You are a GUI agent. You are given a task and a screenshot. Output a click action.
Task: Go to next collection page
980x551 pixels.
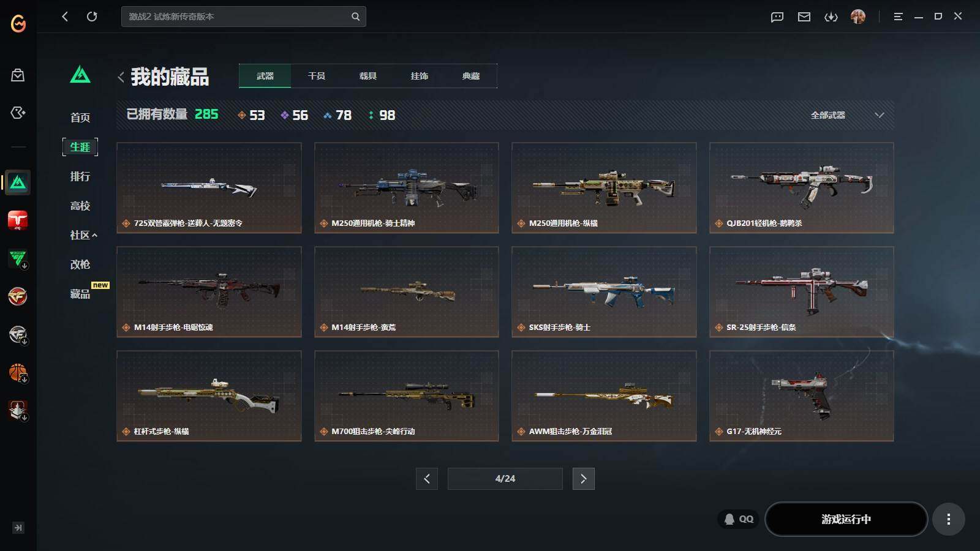(583, 479)
